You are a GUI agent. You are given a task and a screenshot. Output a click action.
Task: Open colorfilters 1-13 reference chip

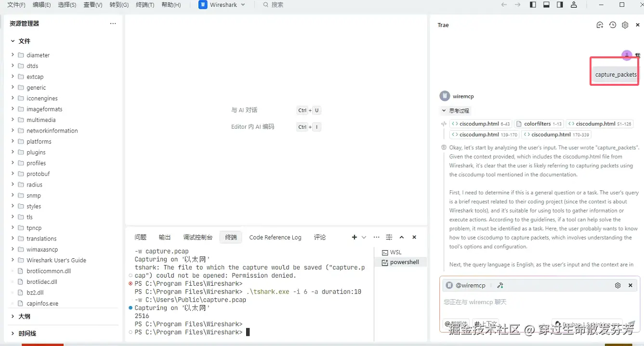(539, 124)
